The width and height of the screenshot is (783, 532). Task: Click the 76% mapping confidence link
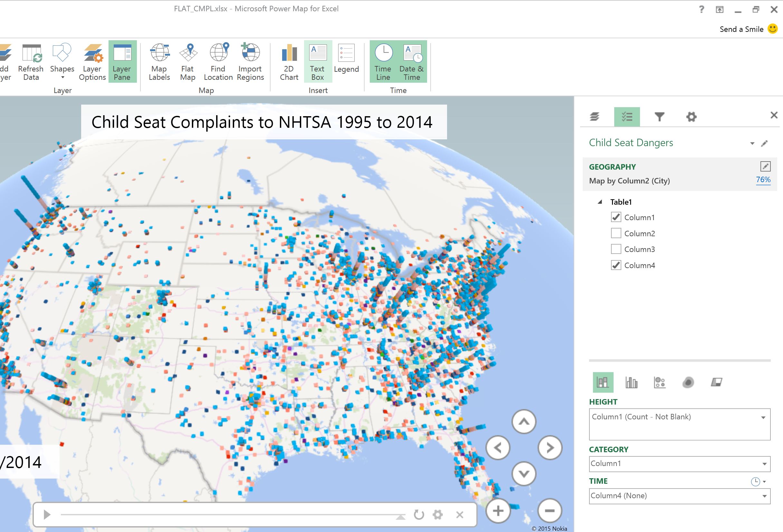point(763,180)
